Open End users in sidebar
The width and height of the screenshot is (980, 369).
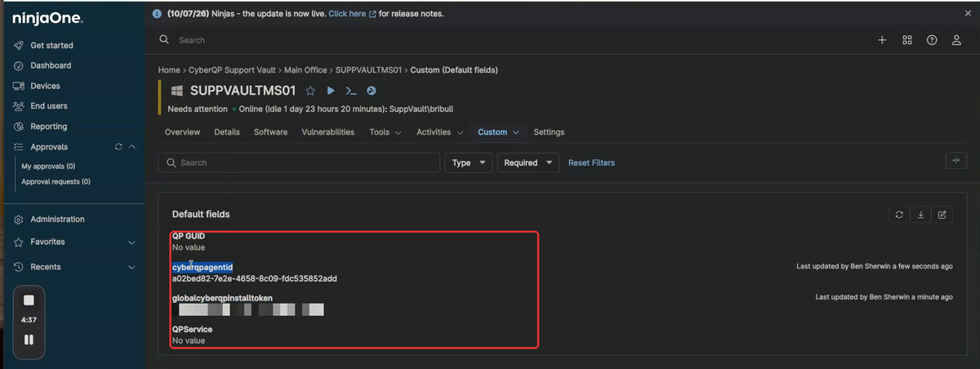[49, 106]
